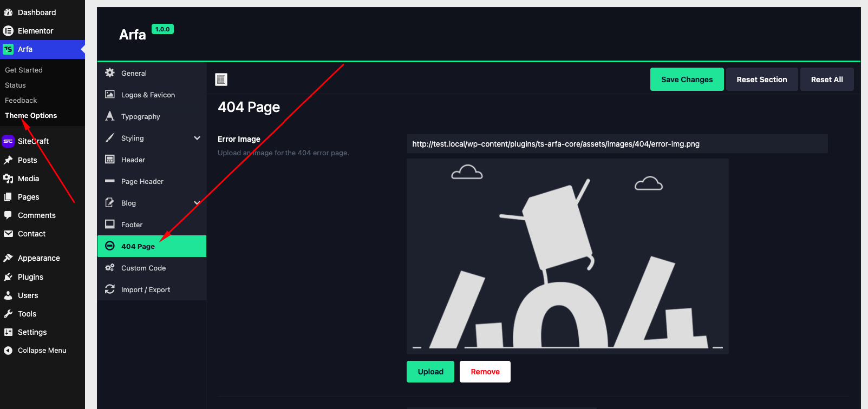This screenshot has height=409, width=868.
Task: Open Feedback submenu link
Action: pyautogui.click(x=21, y=100)
